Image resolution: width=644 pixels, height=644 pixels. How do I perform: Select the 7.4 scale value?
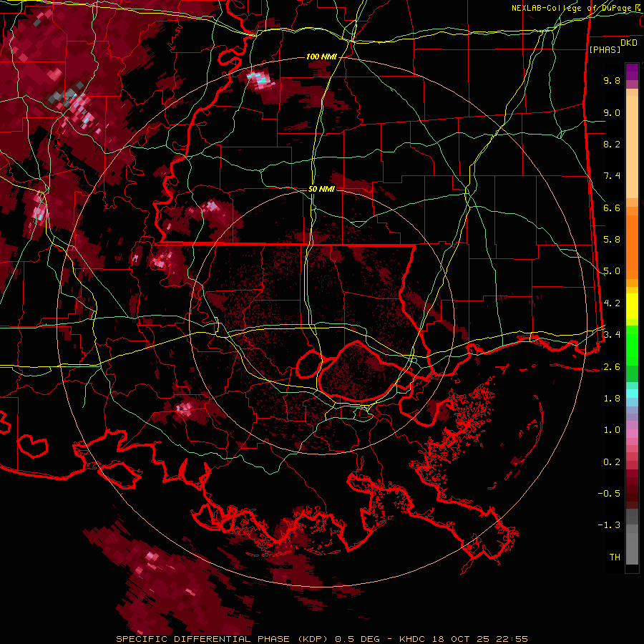[612, 176]
